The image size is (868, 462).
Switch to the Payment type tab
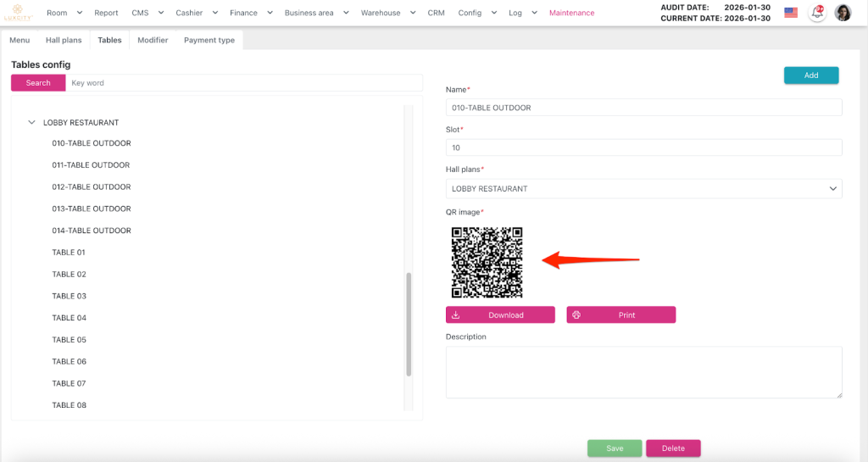[209, 40]
